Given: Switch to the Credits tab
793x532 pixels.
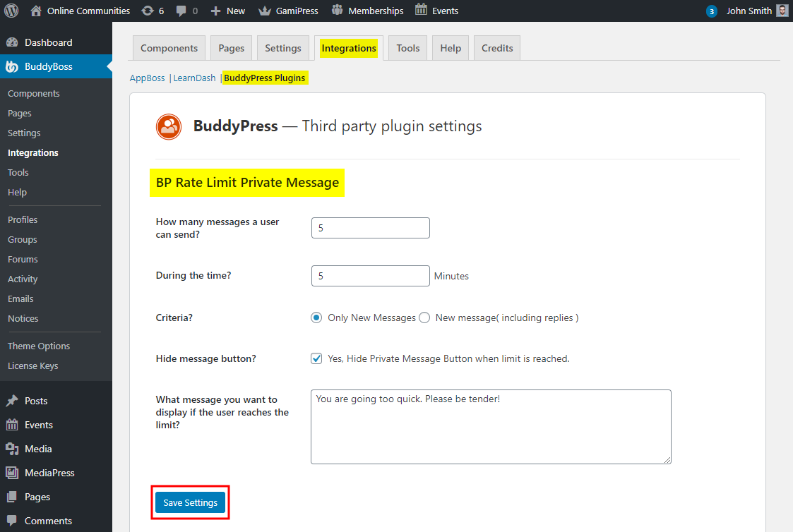Looking at the screenshot, I should point(496,47).
